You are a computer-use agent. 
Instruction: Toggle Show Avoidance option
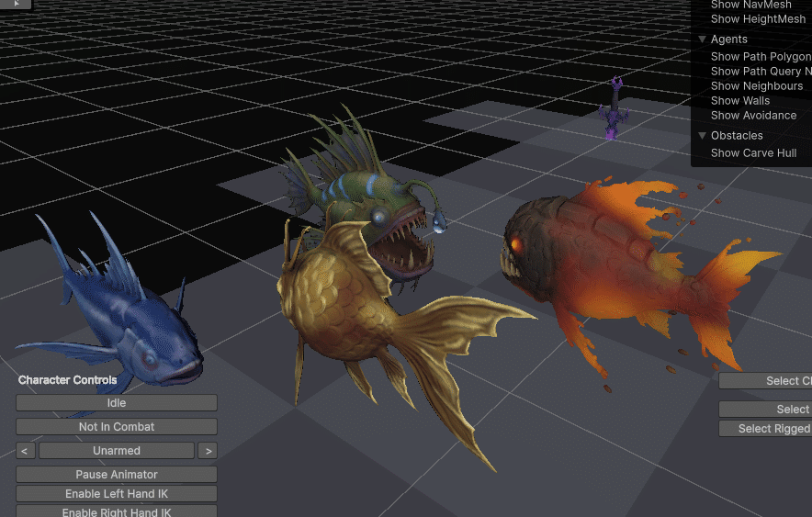[753, 116]
